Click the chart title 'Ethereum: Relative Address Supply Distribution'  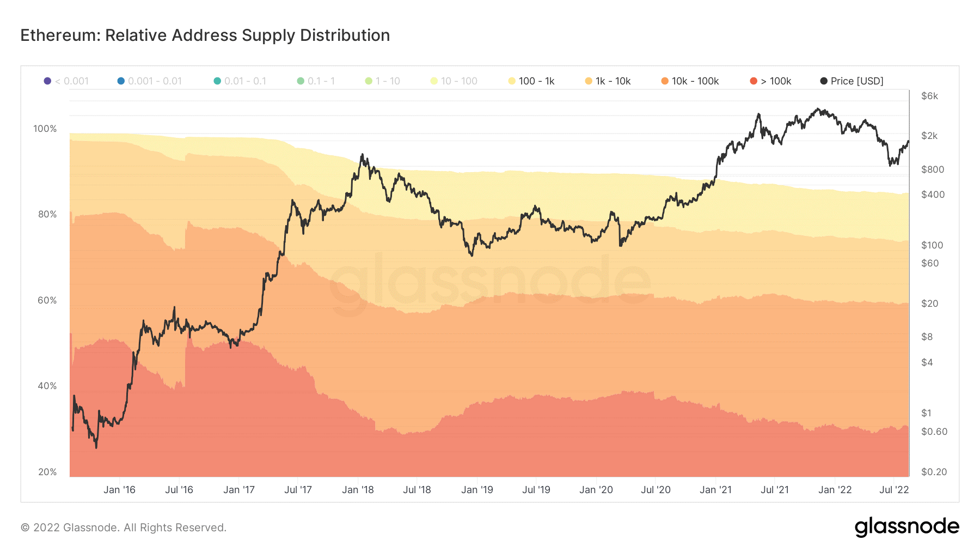pyautogui.click(x=205, y=35)
